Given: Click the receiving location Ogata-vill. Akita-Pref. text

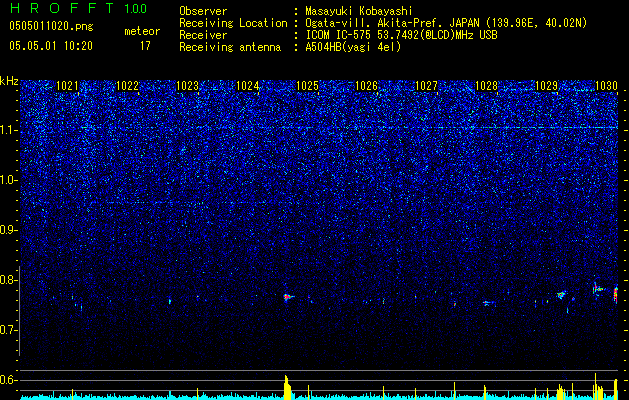Looking at the screenshot, I should tap(446, 23).
